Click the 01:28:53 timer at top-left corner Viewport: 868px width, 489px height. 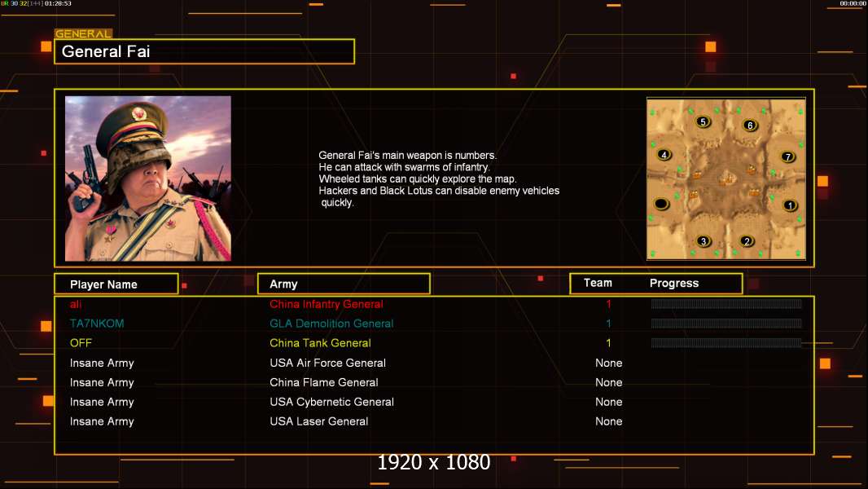[x=58, y=3]
